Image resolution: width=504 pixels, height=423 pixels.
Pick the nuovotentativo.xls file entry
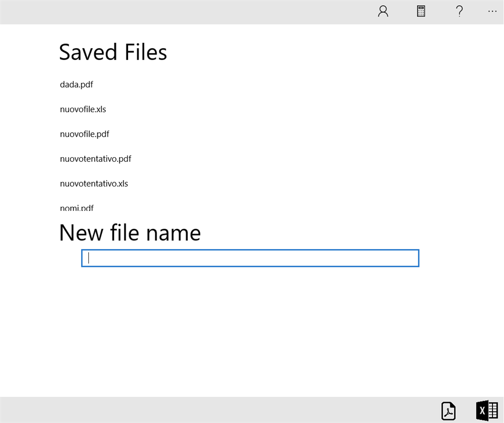(x=94, y=184)
